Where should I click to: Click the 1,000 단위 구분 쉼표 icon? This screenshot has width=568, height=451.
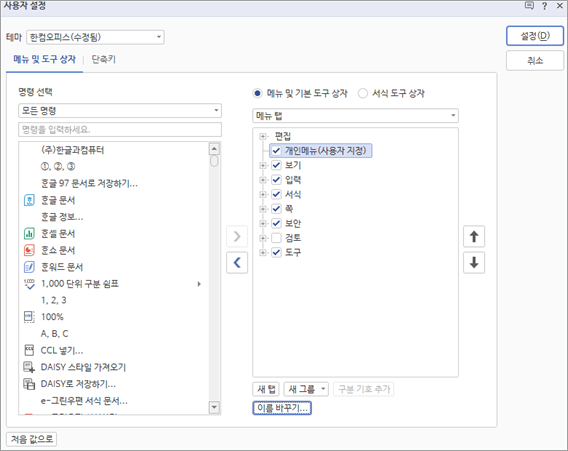tap(29, 284)
